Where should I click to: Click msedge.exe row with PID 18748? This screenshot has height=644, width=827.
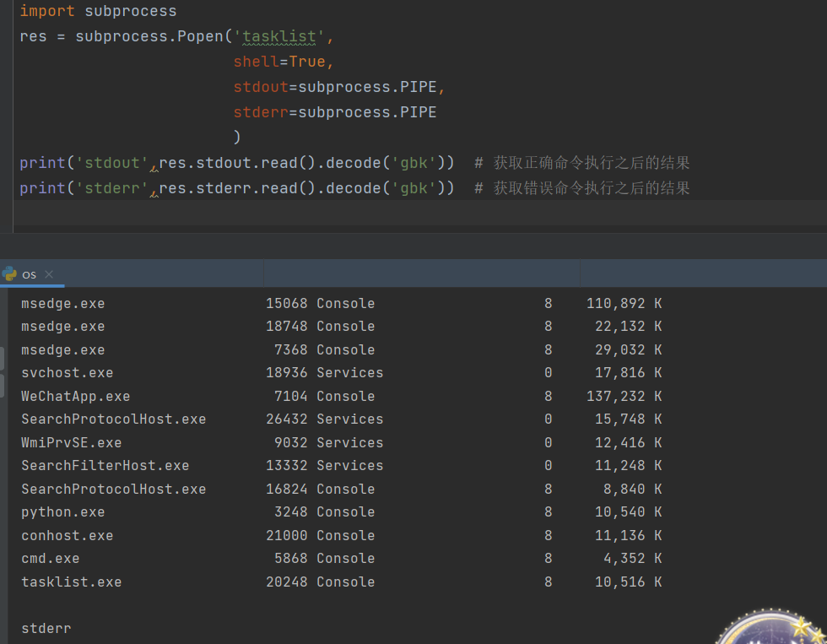(341, 327)
